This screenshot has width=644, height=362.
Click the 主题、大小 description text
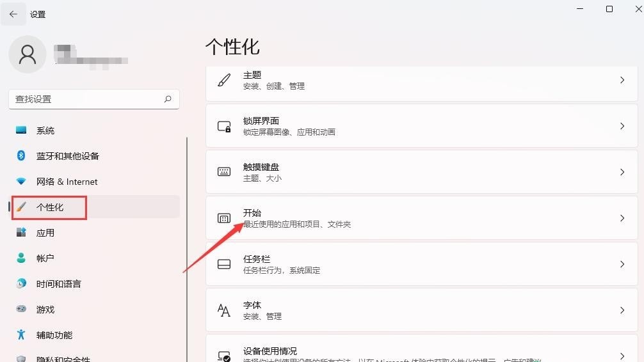click(262, 178)
